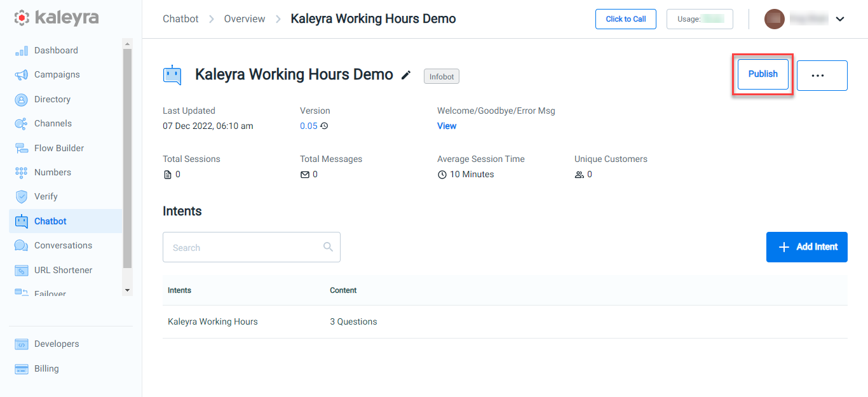Select Channels in the sidebar
This screenshot has width=868, height=397.
click(53, 123)
